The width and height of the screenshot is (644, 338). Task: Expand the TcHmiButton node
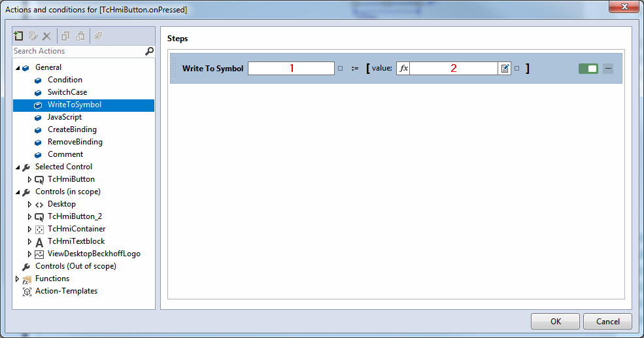pyautogui.click(x=29, y=180)
